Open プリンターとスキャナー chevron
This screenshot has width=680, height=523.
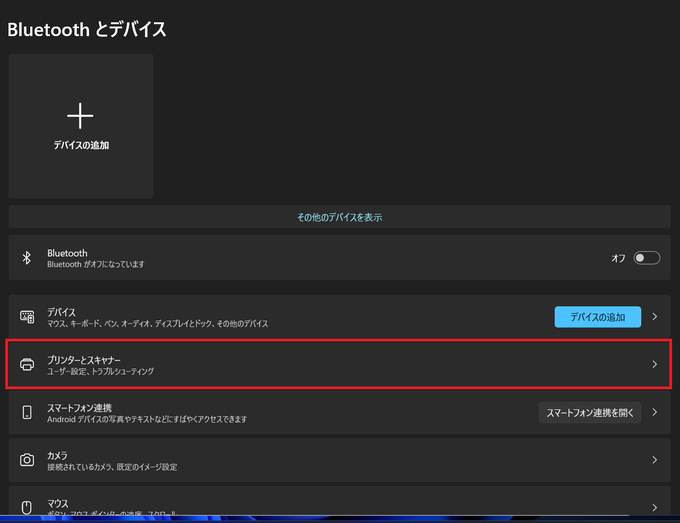pos(655,364)
